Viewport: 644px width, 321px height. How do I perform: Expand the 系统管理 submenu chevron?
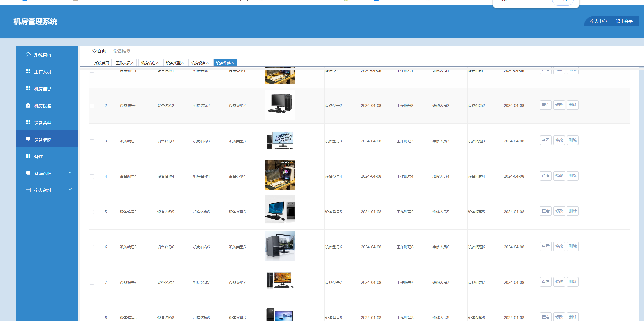70,173
